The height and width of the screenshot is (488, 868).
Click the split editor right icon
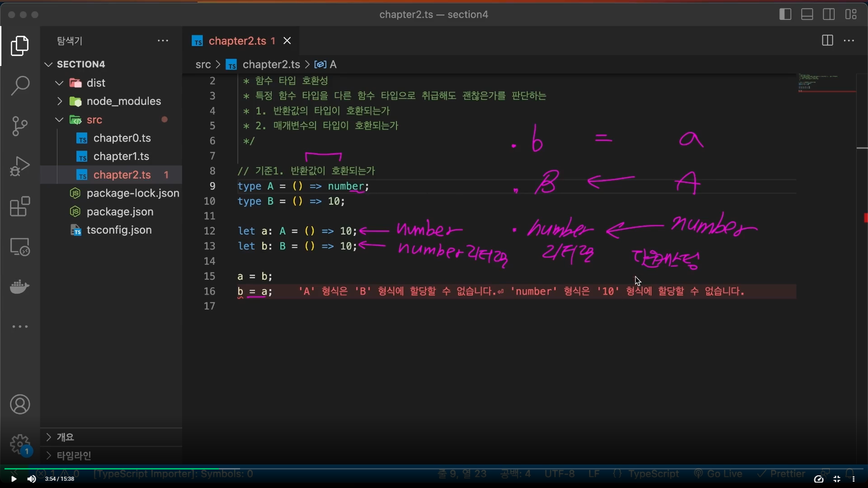pos(827,41)
